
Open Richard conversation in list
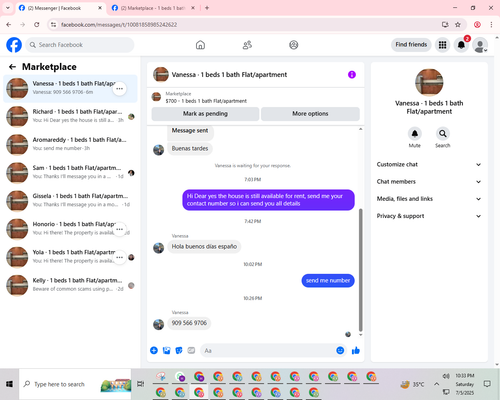click(x=70, y=117)
